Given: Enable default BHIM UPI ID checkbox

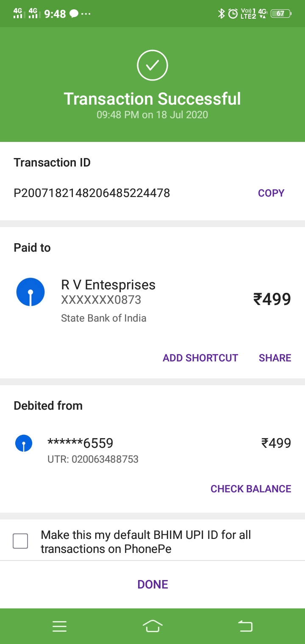Looking at the screenshot, I should pos(20,541).
